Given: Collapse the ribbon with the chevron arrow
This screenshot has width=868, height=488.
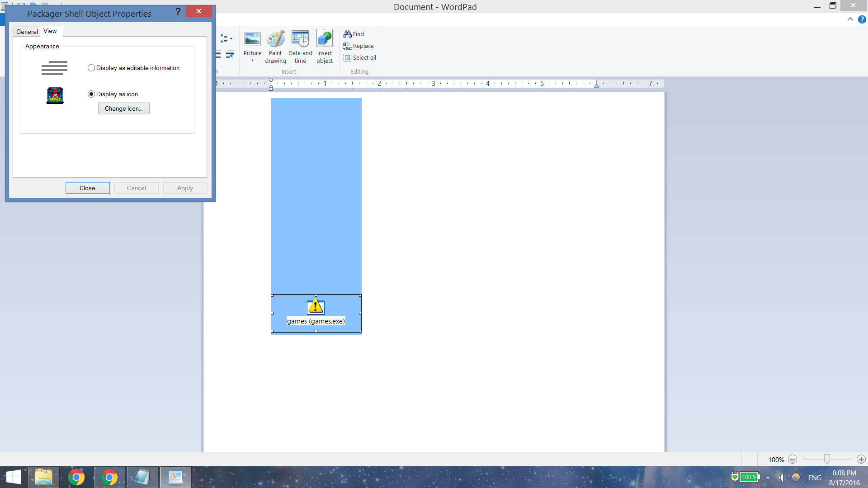Looking at the screenshot, I should coord(850,19).
